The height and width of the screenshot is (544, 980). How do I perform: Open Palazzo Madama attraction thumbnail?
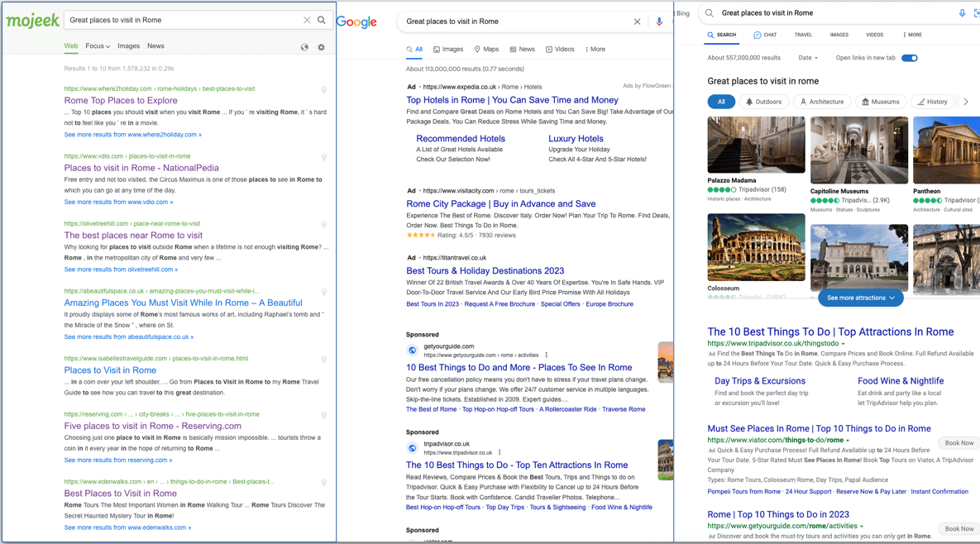756,145
